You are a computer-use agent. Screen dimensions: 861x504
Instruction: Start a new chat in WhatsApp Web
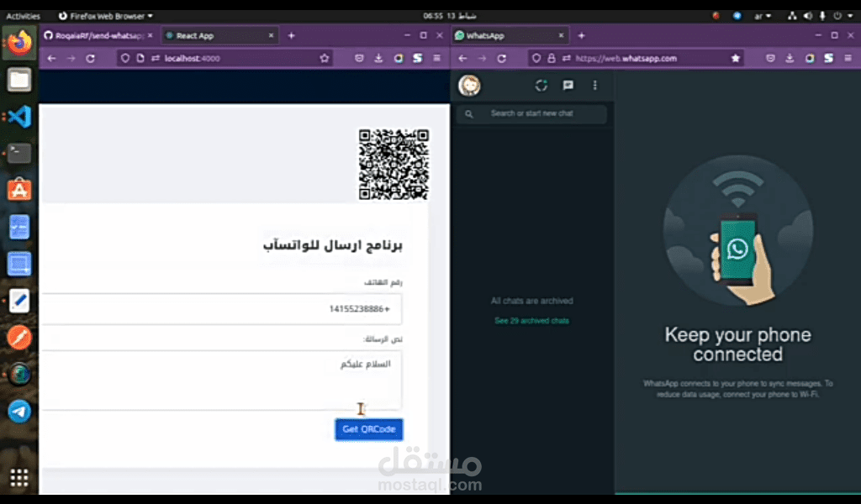click(568, 85)
